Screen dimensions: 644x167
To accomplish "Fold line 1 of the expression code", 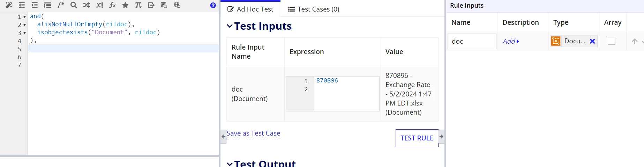I will point(25,17).
